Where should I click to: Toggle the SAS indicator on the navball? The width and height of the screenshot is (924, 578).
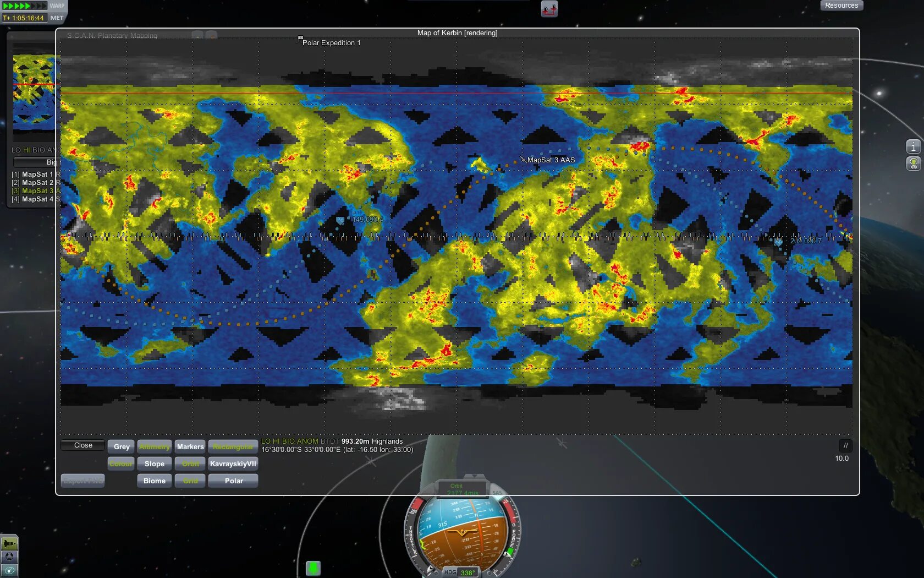pyautogui.click(x=497, y=493)
